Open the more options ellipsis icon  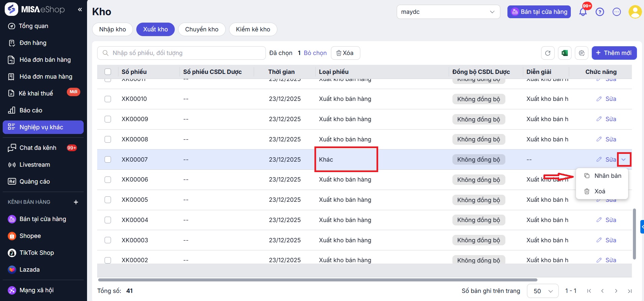[617, 12]
